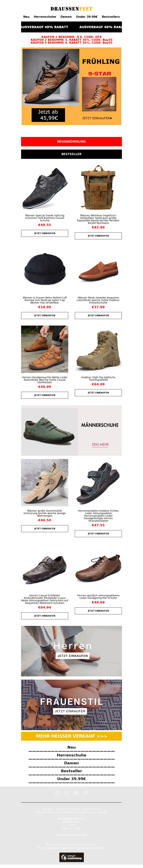The height and width of the screenshot is (868, 143).
Task: Click the DraussenFeet logo header
Action: [71, 9]
